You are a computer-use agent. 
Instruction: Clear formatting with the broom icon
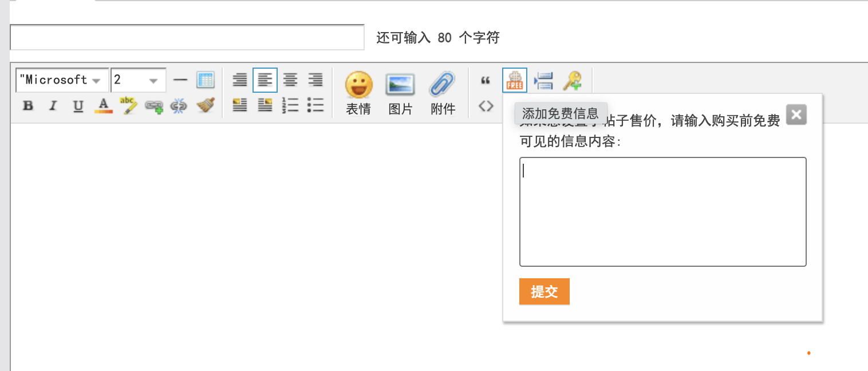coord(204,105)
